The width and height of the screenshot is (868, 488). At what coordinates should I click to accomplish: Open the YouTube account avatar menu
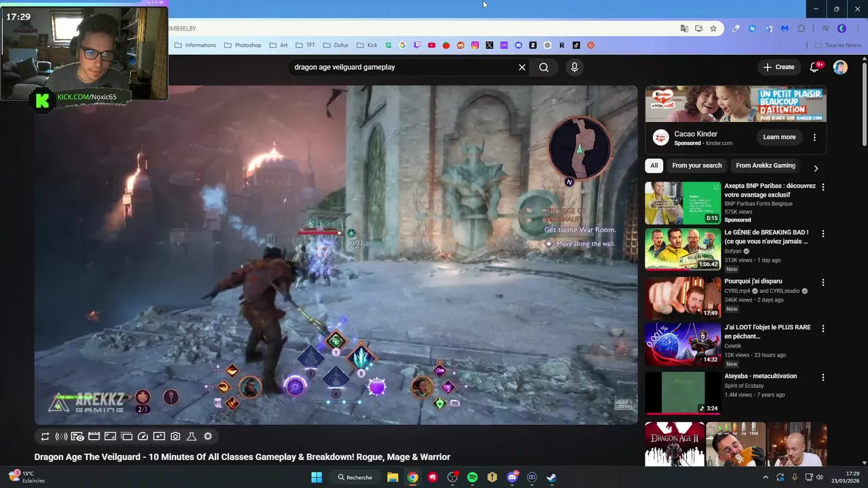click(840, 67)
